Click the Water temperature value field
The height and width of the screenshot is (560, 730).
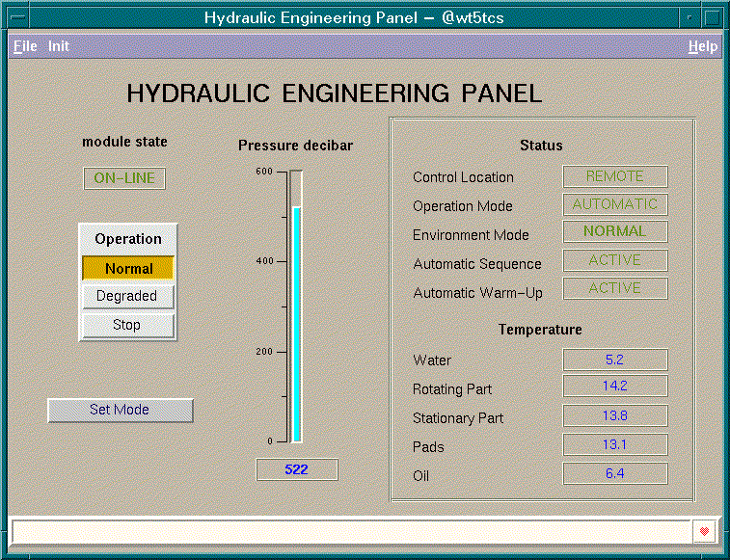click(615, 360)
